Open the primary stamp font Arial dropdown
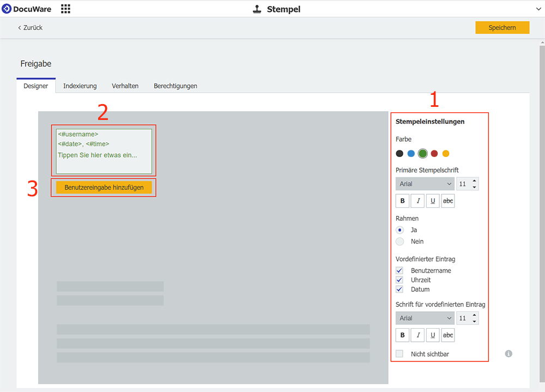This screenshot has height=392, width=545. pyautogui.click(x=425, y=184)
